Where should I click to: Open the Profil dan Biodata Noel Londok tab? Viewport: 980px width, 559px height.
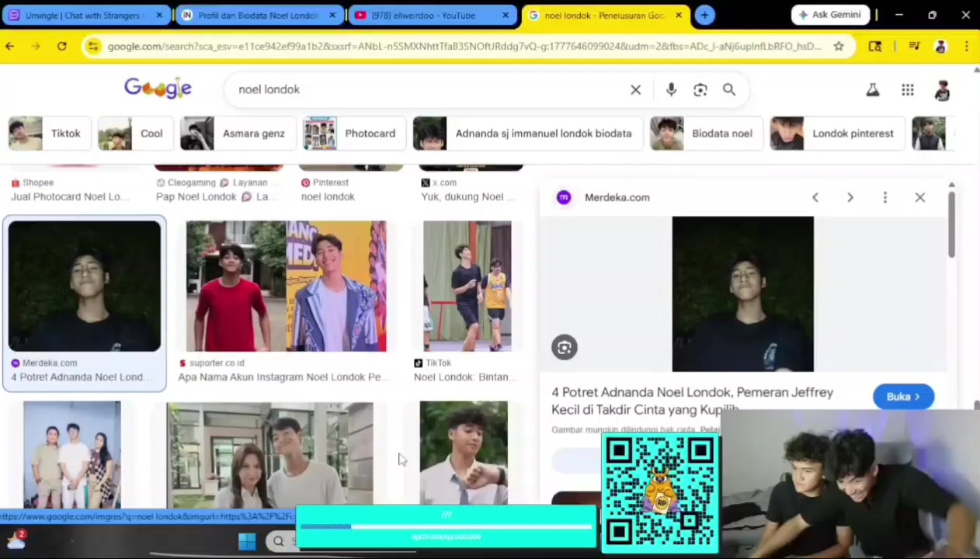(257, 16)
